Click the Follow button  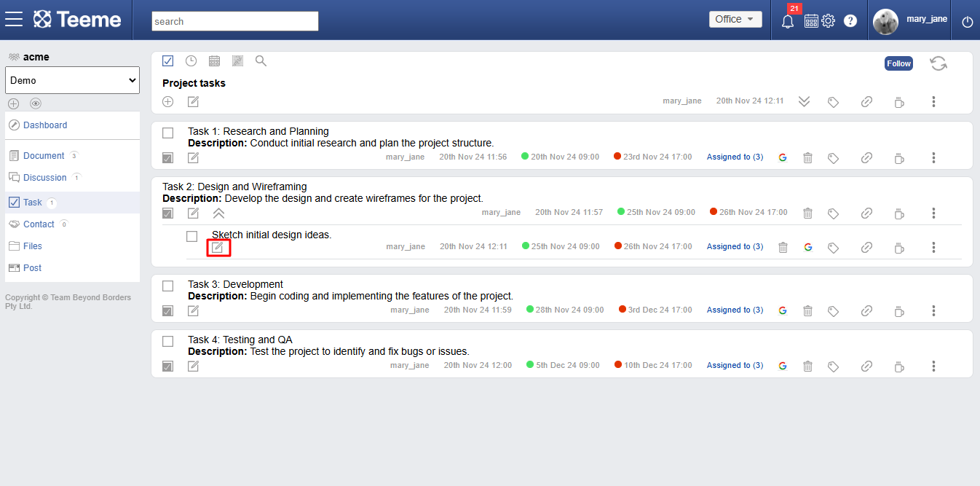[x=898, y=63]
